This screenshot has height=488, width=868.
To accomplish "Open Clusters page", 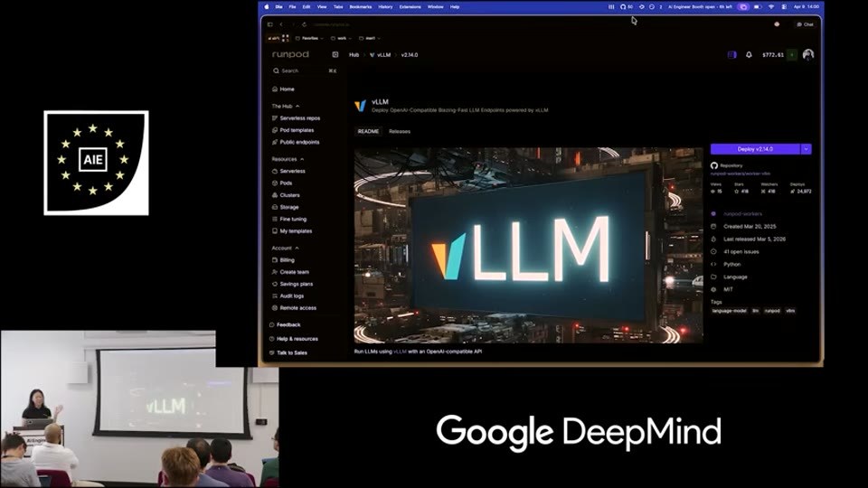I will pos(286,195).
